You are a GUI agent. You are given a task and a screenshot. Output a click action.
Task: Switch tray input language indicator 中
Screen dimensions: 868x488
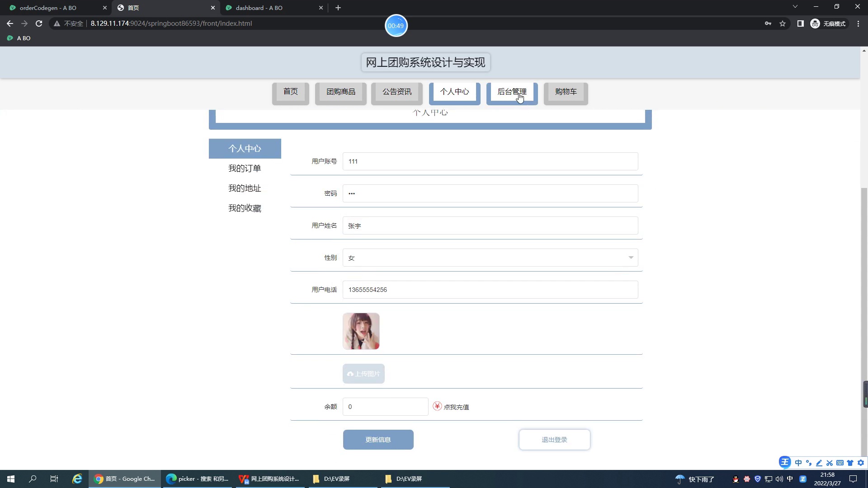[x=790, y=479]
